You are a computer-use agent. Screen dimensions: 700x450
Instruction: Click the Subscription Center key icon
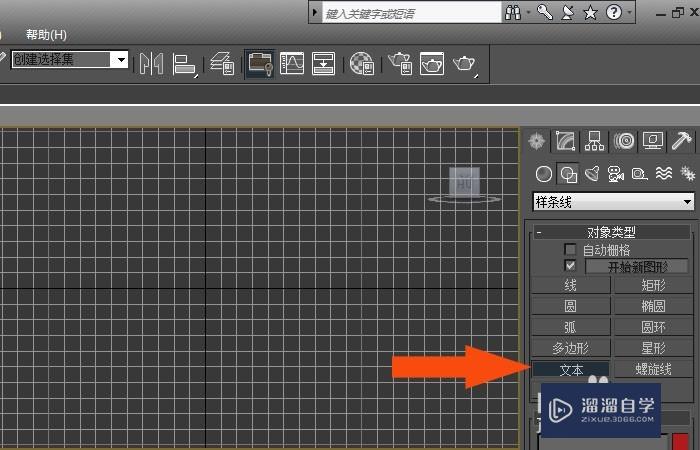(x=545, y=12)
